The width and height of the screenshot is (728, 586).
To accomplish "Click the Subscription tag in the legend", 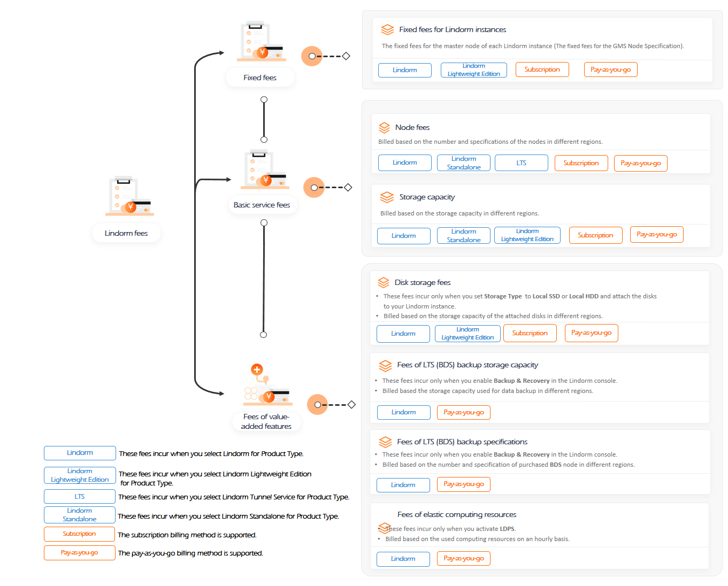I will (x=80, y=534).
